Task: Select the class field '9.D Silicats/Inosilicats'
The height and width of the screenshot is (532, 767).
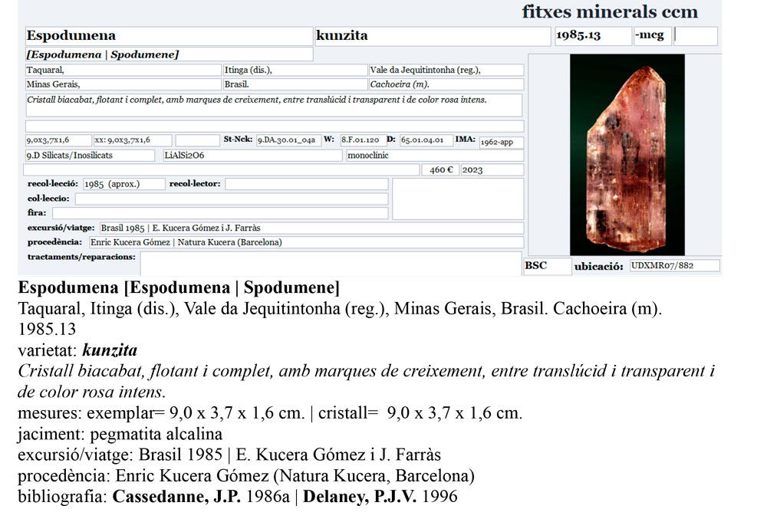Action: [90, 156]
